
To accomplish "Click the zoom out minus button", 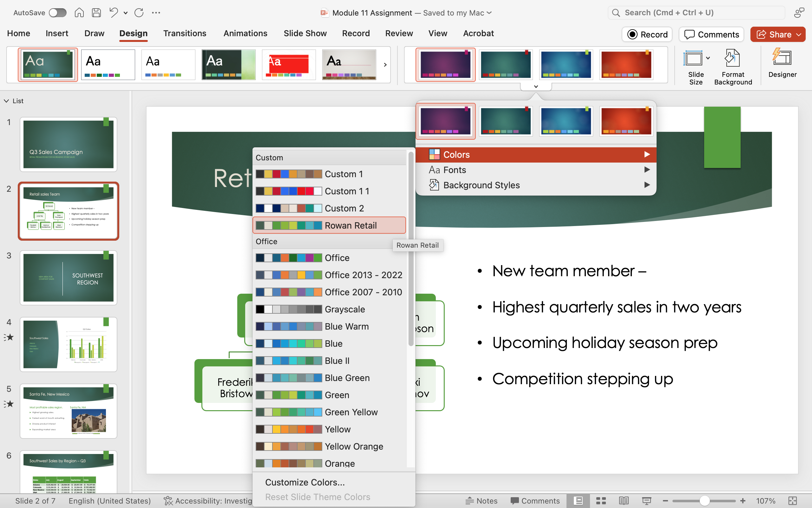I will 666,501.
